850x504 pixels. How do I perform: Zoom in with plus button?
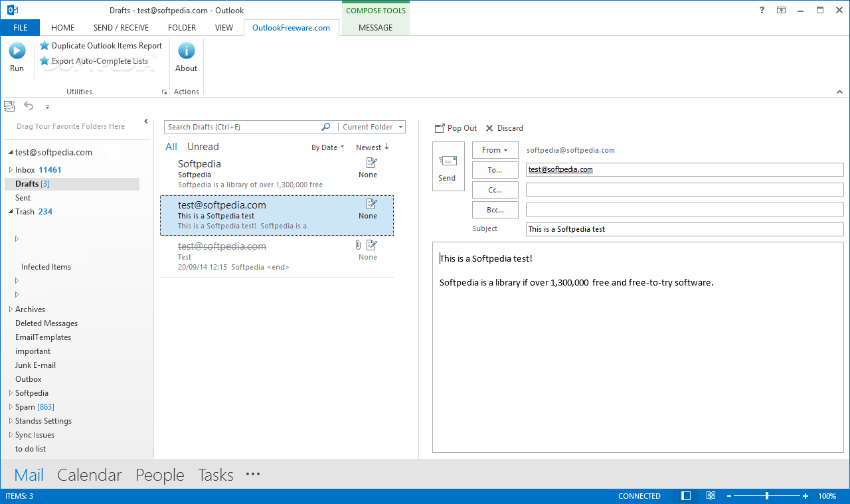pyautogui.click(x=806, y=496)
